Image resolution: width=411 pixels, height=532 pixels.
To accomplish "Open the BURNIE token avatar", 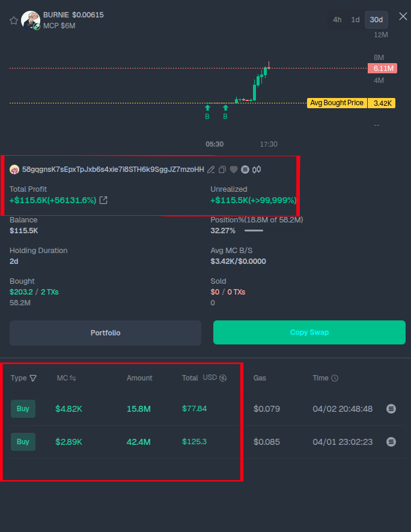I will tap(31, 20).
